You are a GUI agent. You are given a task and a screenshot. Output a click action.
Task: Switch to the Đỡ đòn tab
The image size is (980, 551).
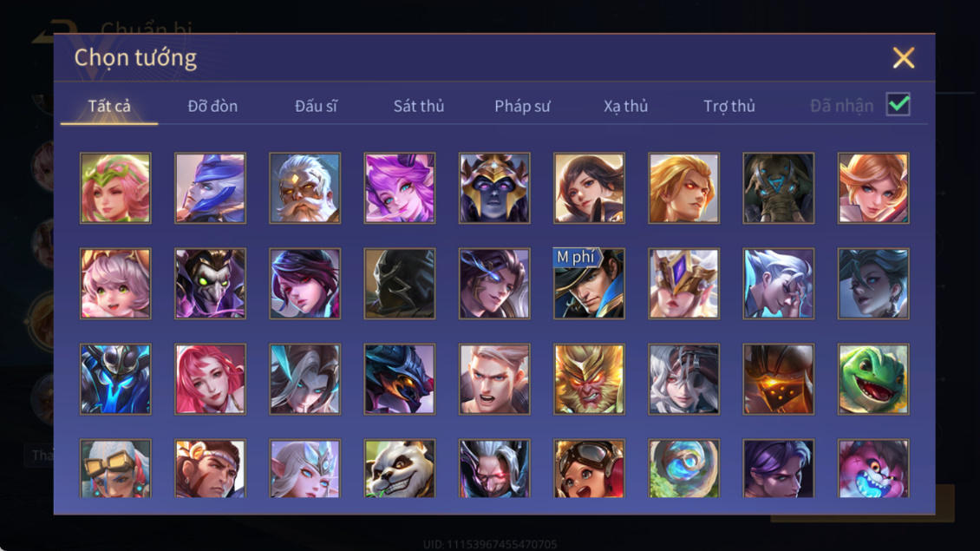(212, 107)
